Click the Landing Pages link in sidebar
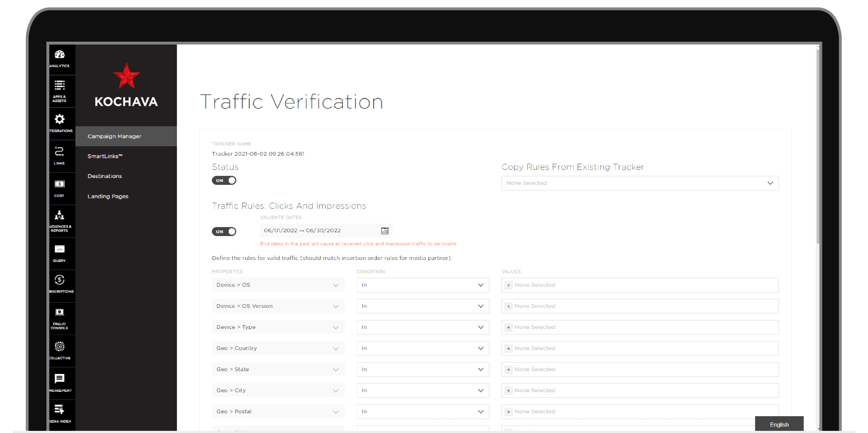868x433 pixels. point(108,196)
